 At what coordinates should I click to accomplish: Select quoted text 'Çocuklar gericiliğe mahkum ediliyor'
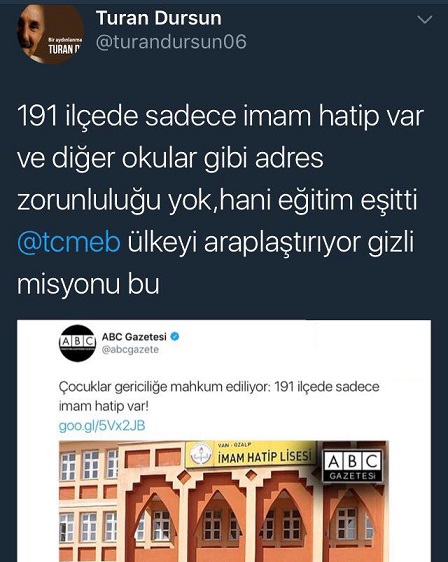(163, 387)
